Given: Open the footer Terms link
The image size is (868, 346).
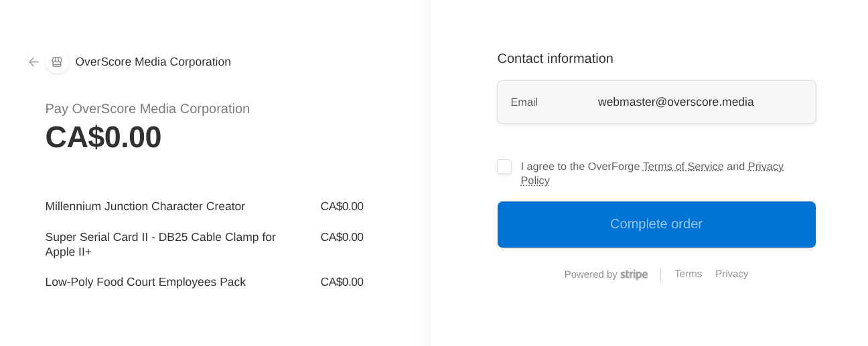Looking at the screenshot, I should [x=688, y=274].
